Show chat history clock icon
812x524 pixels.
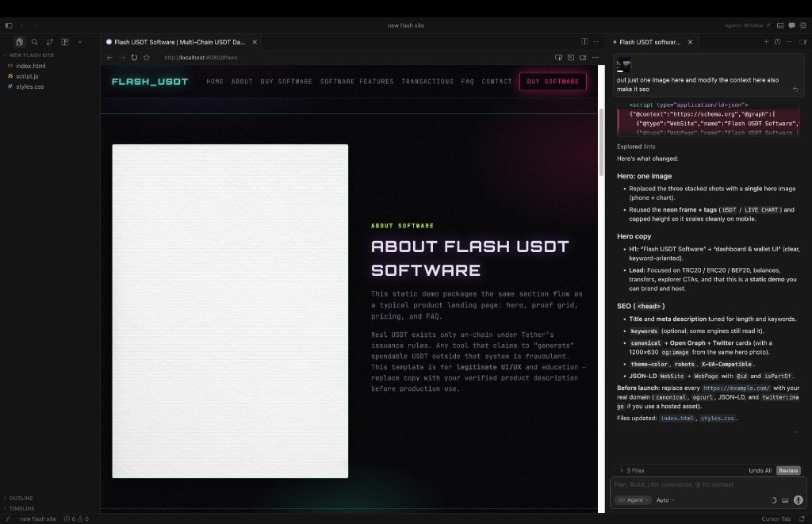(x=777, y=41)
